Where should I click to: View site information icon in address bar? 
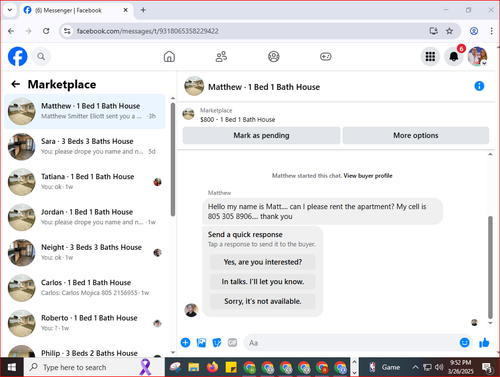point(67,31)
